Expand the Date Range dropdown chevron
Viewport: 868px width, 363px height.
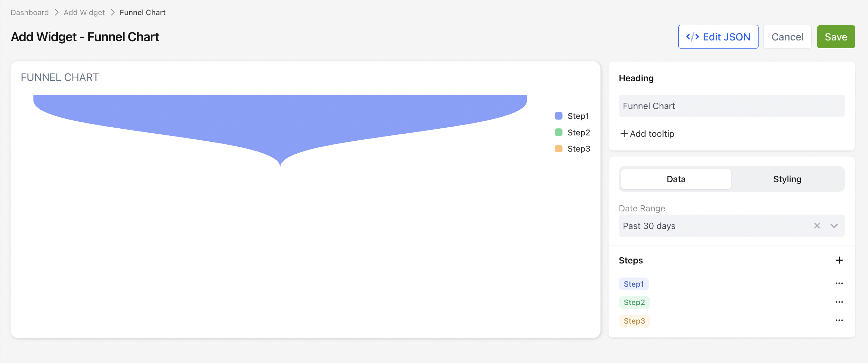834,226
